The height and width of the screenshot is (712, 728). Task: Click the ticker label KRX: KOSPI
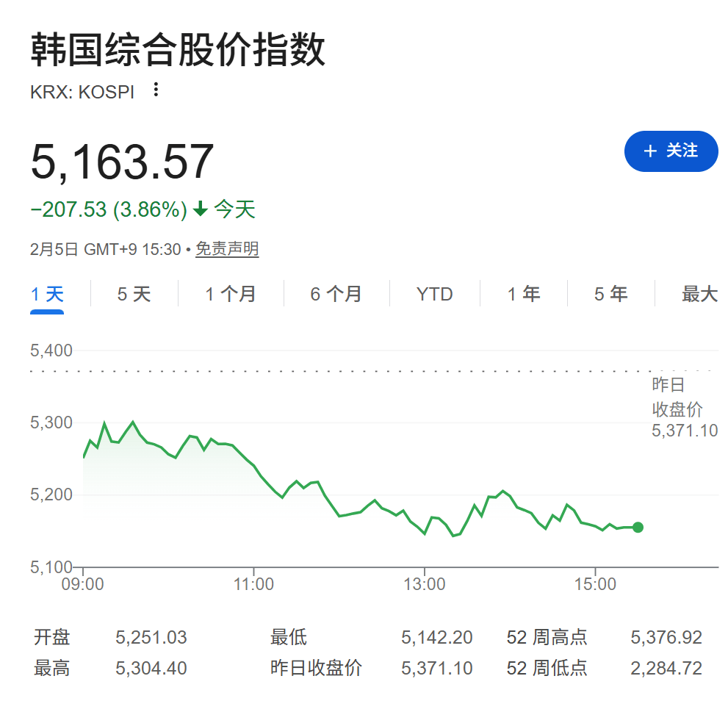82,91
